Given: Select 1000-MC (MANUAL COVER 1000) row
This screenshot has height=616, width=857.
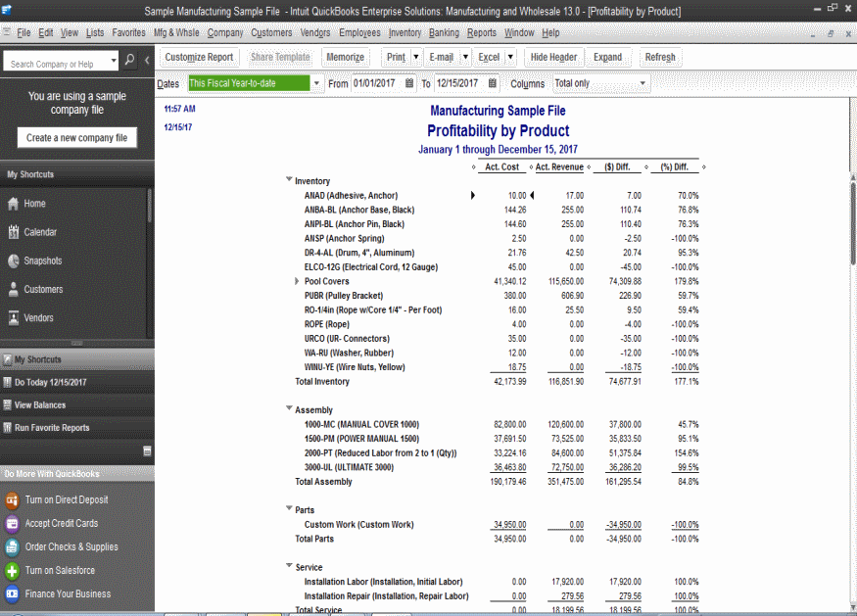Looking at the screenshot, I should click(x=501, y=424).
